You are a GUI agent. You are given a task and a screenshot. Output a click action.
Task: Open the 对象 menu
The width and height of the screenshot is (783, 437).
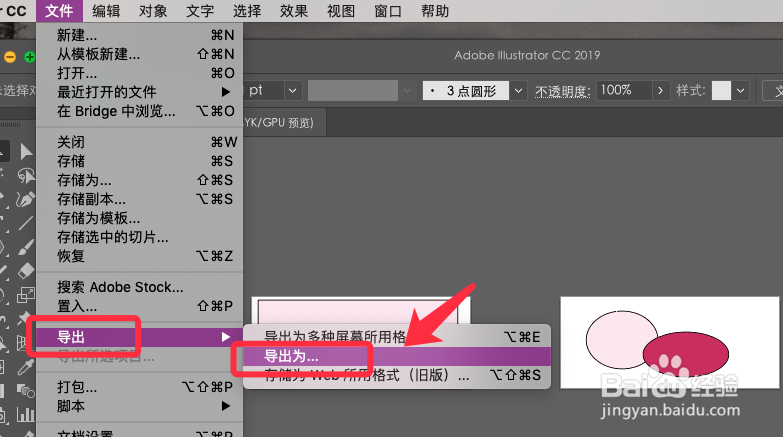(153, 11)
